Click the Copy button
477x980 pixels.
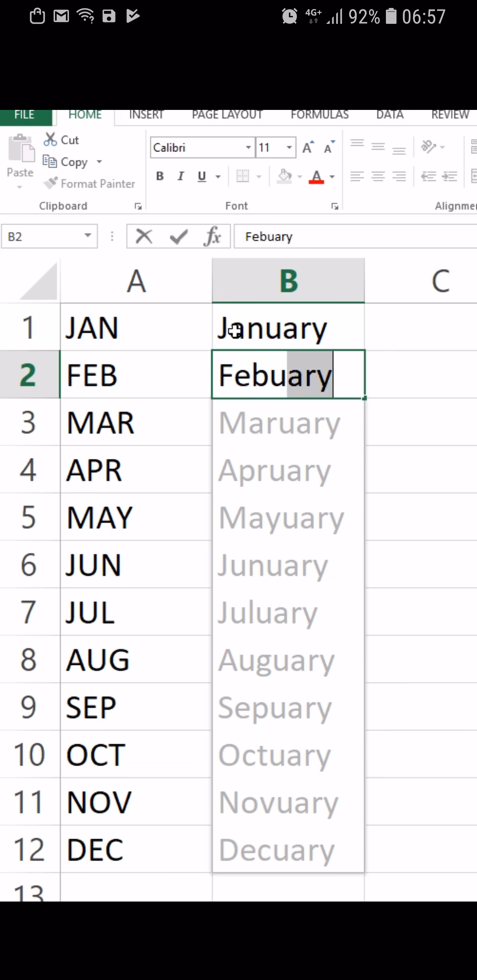pyautogui.click(x=65, y=161)
